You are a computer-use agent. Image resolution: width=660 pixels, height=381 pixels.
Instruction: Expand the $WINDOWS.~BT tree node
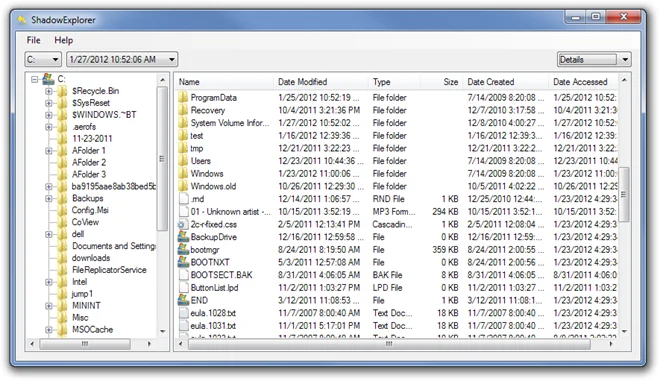pyautogui.click(x=49, y=115)
